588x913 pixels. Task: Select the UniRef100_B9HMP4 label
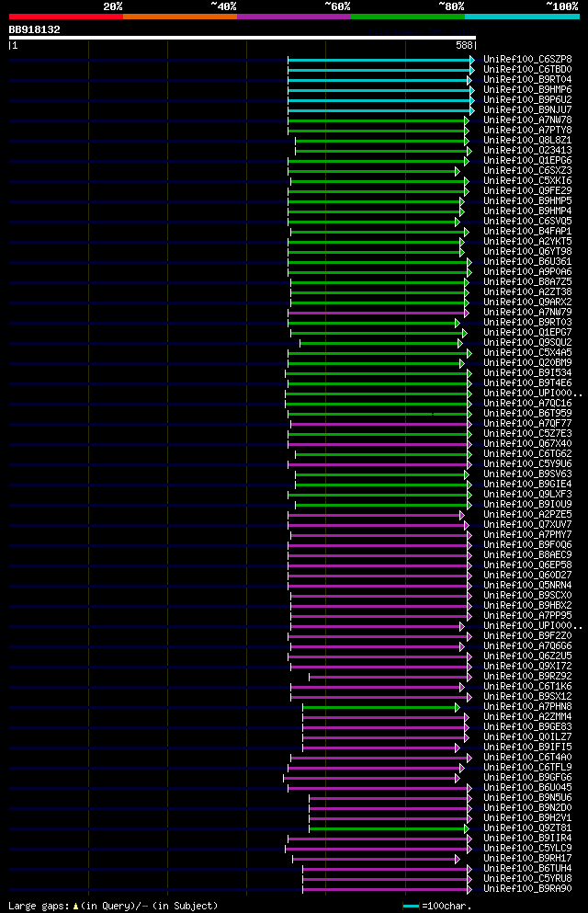[527, 211]
